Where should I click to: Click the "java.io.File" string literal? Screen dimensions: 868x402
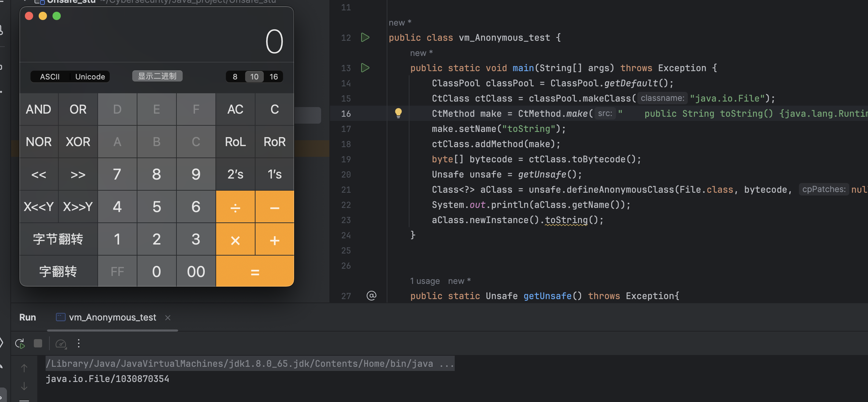[x=727, y=98]
